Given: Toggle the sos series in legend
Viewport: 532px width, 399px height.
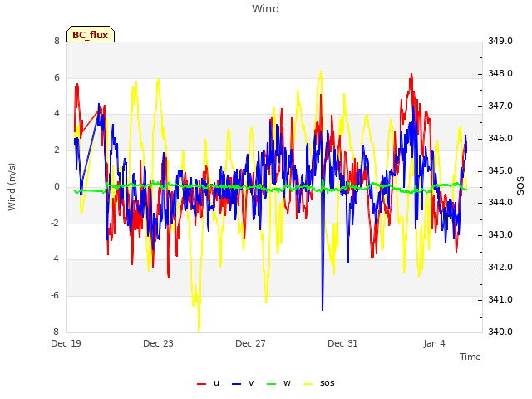Looking at the screenshot, I should pyautogui.click(x=319, y=383).
